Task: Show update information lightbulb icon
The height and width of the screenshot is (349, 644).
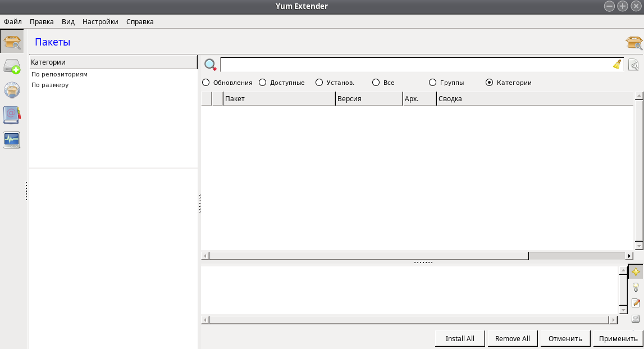Action: click(x=636, y=287)
